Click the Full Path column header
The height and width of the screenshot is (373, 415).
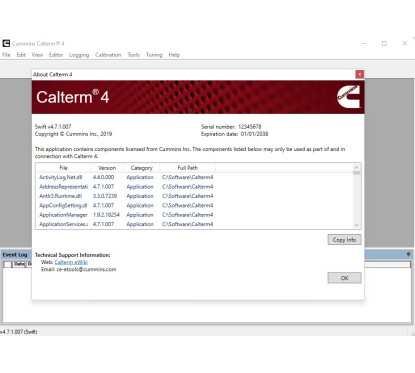click(187, 168)
